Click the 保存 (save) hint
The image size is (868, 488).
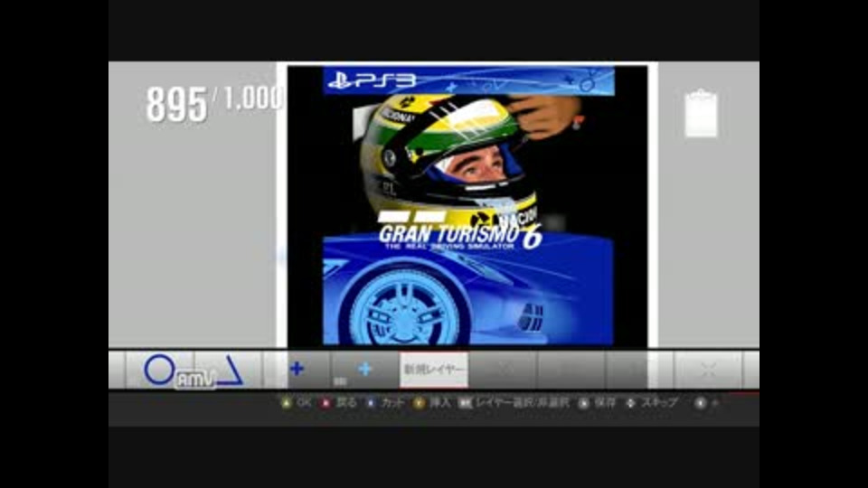tap(605, 403)
